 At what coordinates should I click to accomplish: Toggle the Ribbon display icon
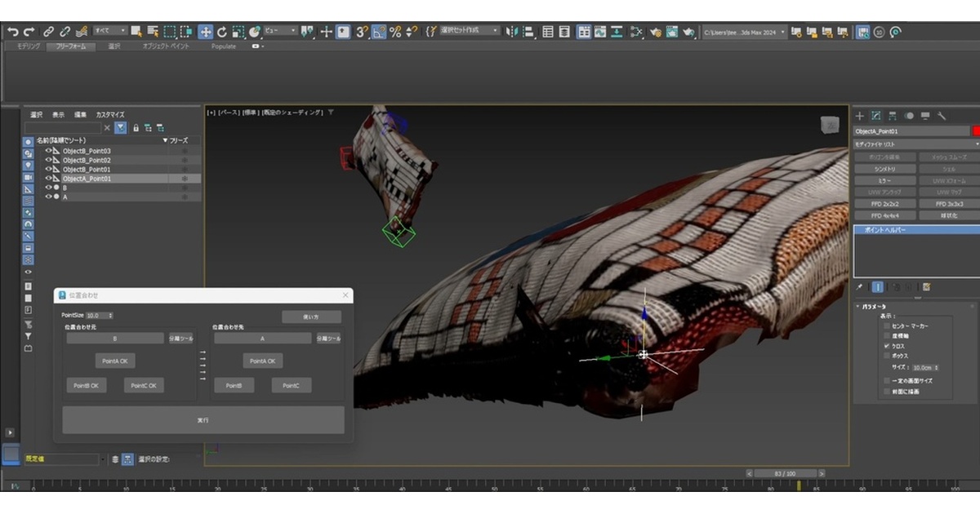pyautogui.click(x=584, y=31)
